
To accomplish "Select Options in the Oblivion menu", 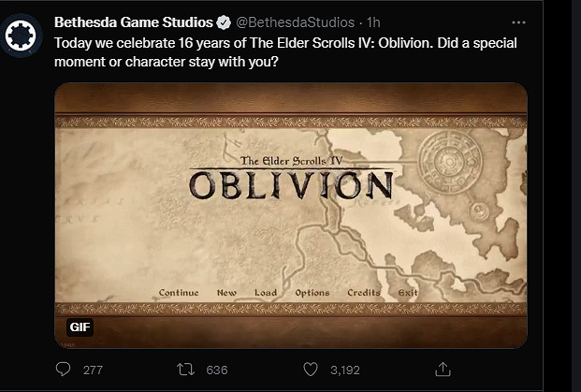I will point(312,293).
